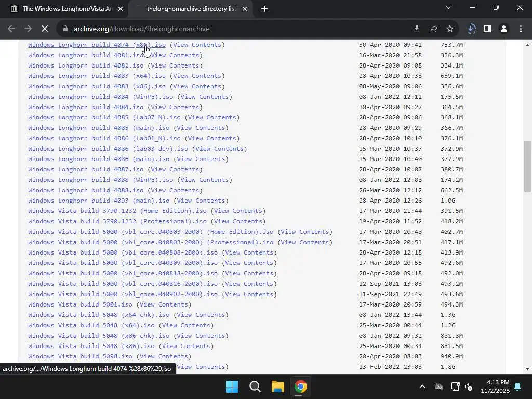Close the Windows Longhorn/Vista Archive tab

[121, 9]
